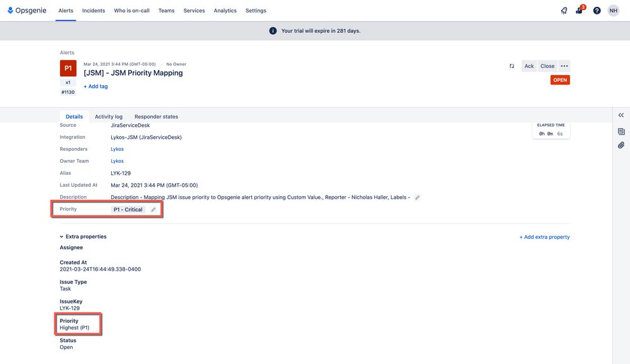
Task: Switch to the Details tab
Action: (74, 117)
